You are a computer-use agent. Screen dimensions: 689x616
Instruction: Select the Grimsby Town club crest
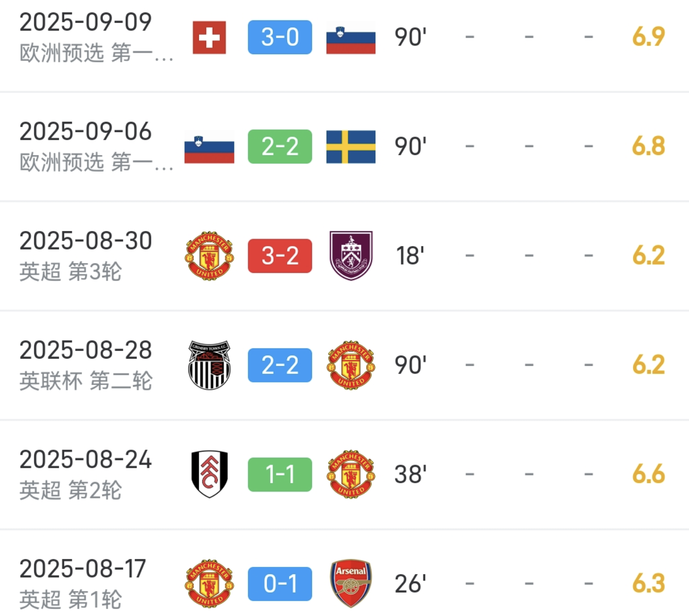click(209, 365)
